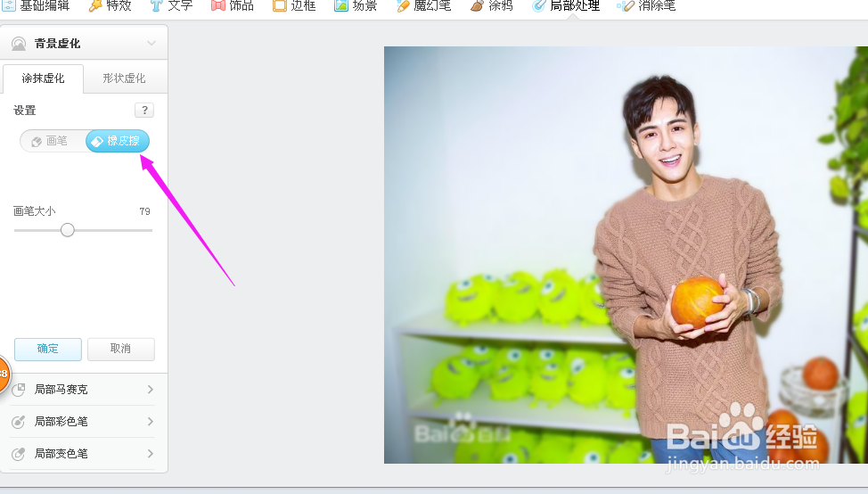Open the 魔幻笔 magic pen tab
This screenshot has width=868, height=494.
coord(424,6)
